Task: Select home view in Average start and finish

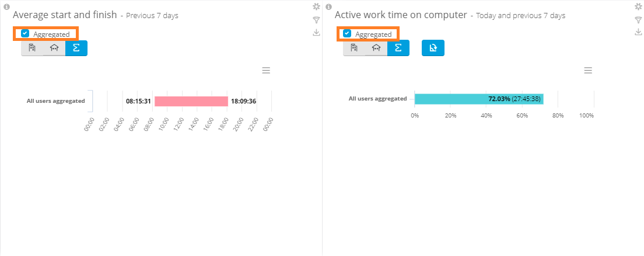Action: 54,48
